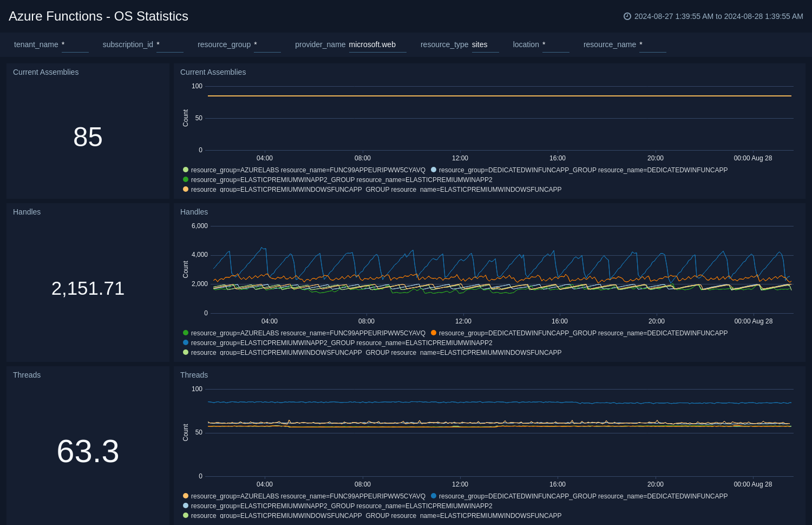Click 08:00 axis label in Current Assemblies chart

tap(363, 158)
